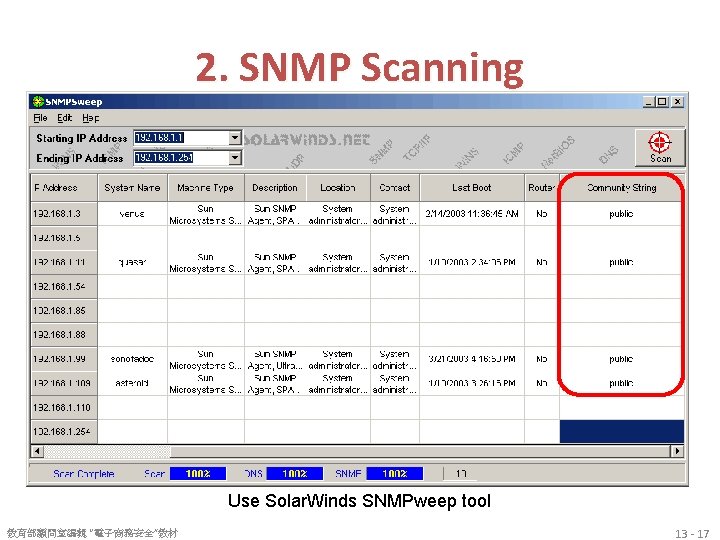720x540 pixels.
Task: Click the Last Boot cell of the 192.168.1.3 row
Action: [x=472, y=214]
